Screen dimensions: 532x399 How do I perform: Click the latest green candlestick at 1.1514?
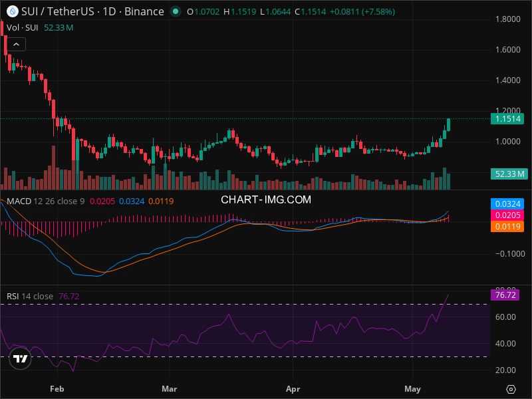[448, 124]
